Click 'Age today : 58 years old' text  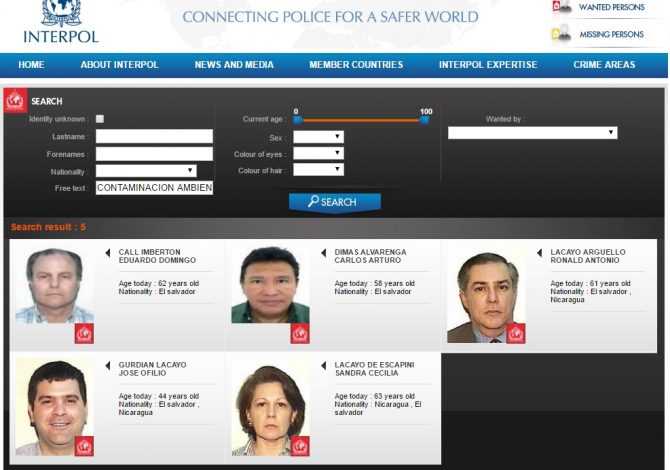tap(374, 283)
